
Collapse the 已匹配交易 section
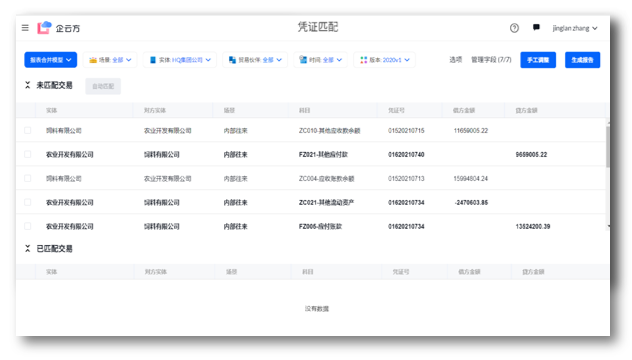pos(27,249)
